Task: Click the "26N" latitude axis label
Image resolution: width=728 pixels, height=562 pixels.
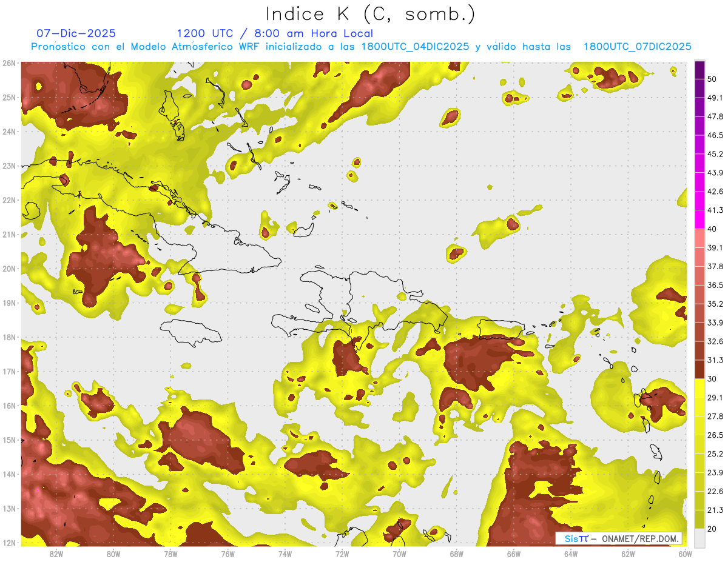Action: point(9,63)
